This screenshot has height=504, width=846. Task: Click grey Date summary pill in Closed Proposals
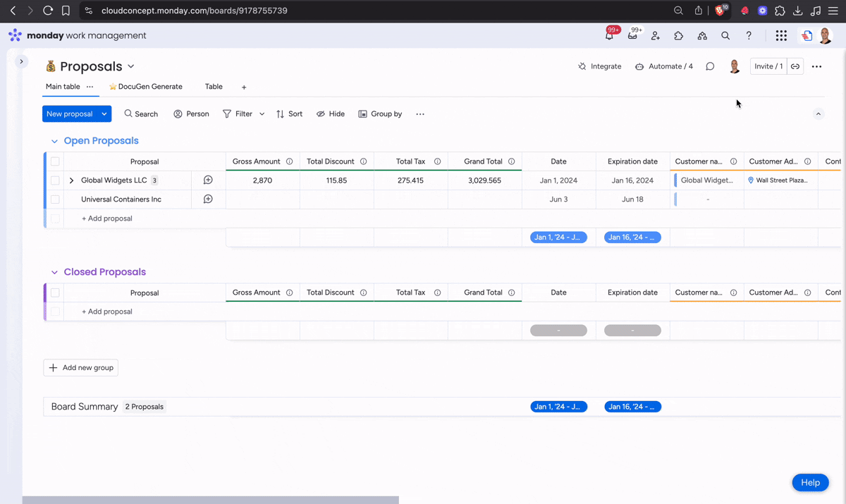558,331
